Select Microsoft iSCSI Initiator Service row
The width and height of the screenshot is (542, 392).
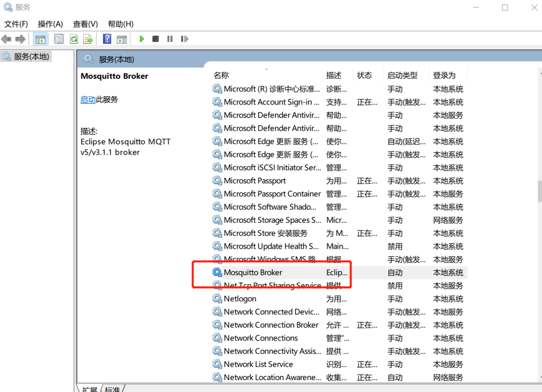point(339,168)
